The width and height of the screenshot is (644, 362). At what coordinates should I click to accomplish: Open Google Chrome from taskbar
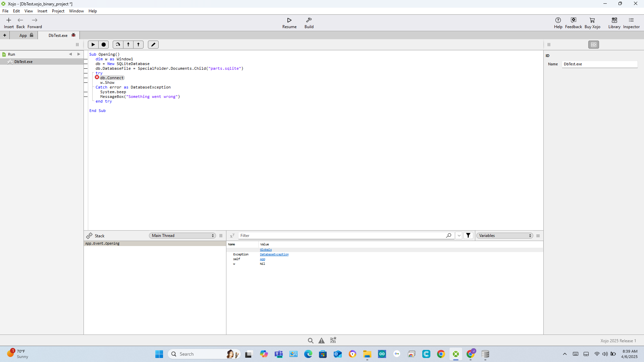[441, 354]
